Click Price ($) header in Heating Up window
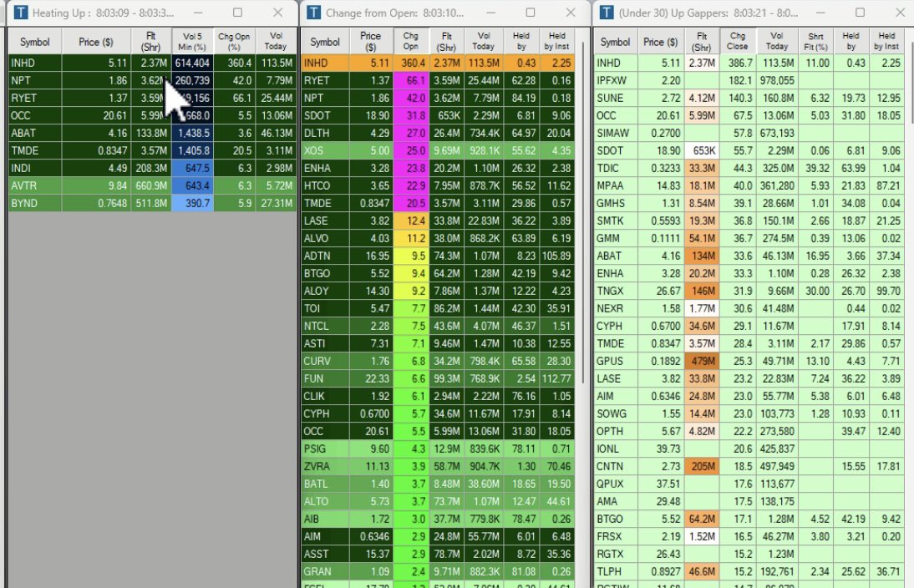 point(95,42)
